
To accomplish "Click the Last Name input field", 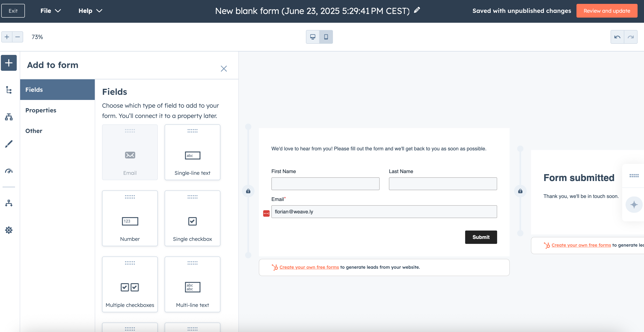I will click(443, 184).
